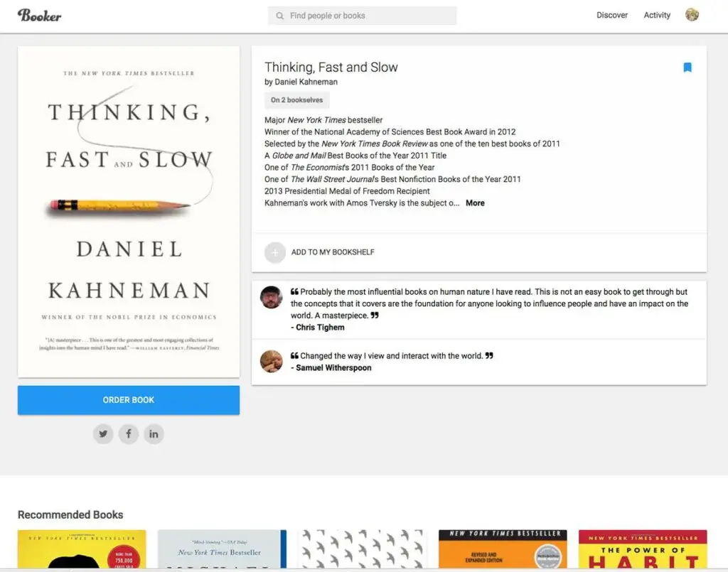Open The Power of Habit recommendation
The height and width of the screenshot is (572, 728).
(643, 549)
